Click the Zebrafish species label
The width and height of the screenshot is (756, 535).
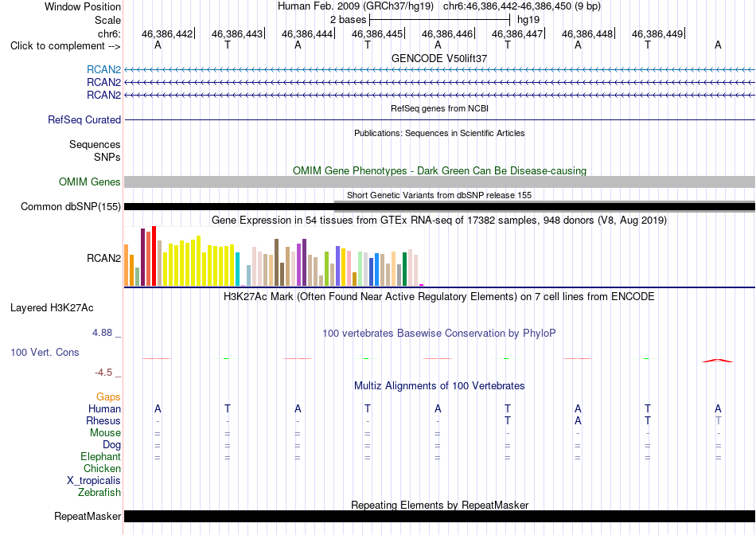(99, 493)
